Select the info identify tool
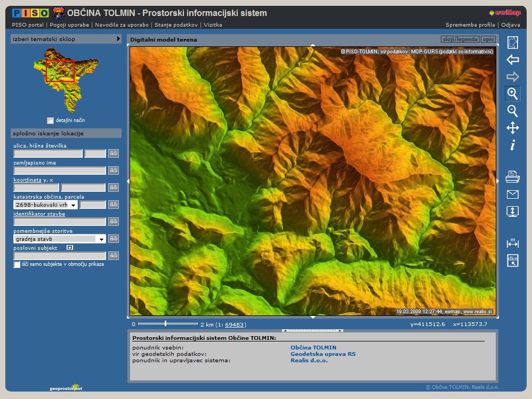Viewport: 532px width, 399px height. (x=512, y=145)
